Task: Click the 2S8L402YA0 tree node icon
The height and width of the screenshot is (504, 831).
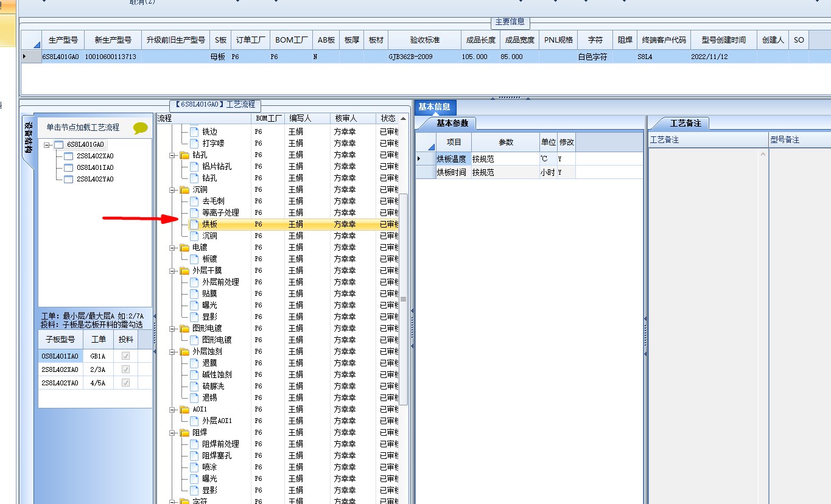Action: click(x=68, y=179)
